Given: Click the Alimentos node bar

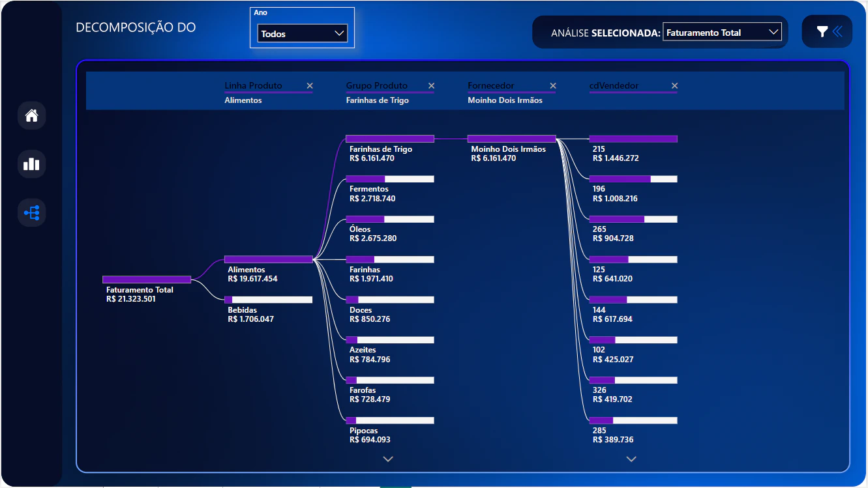Looking at the screenshot, I should coord(268,259).
